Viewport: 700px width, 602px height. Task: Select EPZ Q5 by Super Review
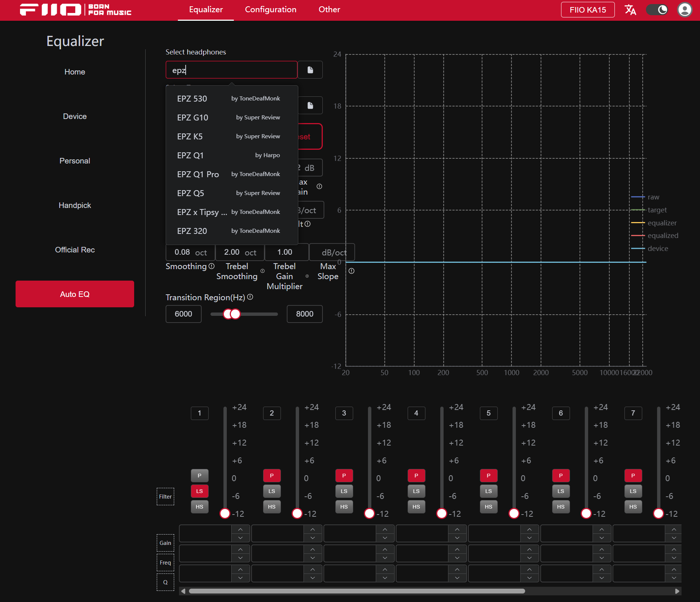click(232, 193)
